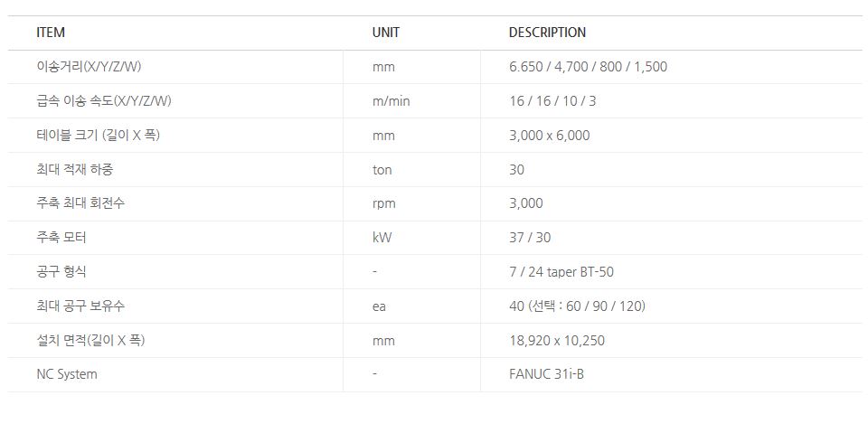Select the 40 (선택 : 60 / 90 / 120) value
The height and width of the screenshot is (433, 868).
coord(577,306)
